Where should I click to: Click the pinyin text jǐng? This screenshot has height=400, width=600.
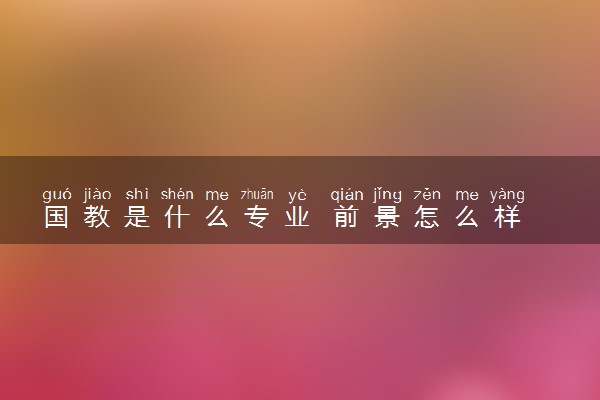pos(387,194)
